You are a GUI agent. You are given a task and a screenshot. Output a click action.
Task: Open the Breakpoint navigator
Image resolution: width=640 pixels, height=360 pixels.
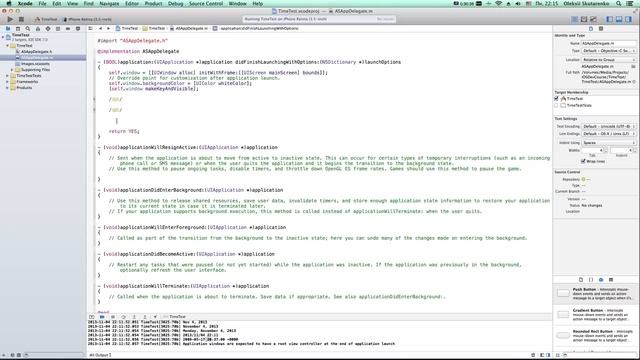pos(68,29)
